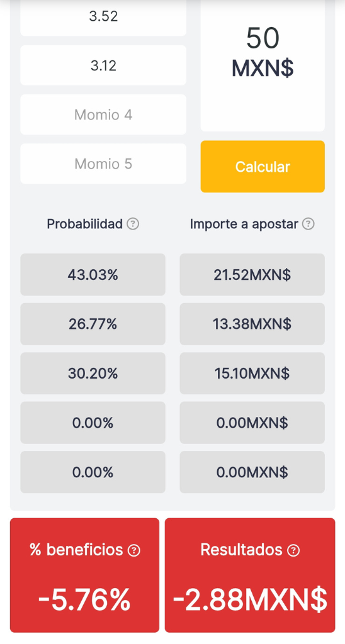Click the 15.10MXN$ stake result
The width and height of the screenshot is (345, 644).
252,374
